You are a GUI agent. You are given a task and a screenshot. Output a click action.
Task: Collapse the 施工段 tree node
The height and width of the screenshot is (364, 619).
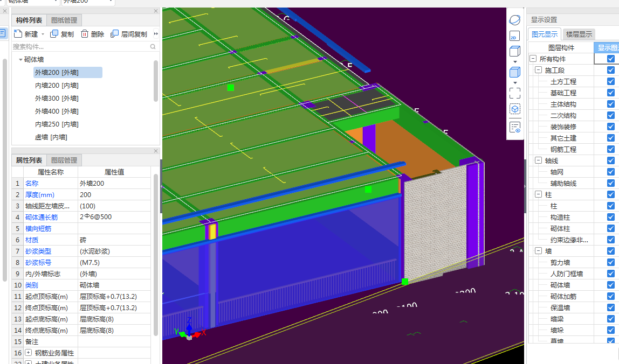pos(538,70)
